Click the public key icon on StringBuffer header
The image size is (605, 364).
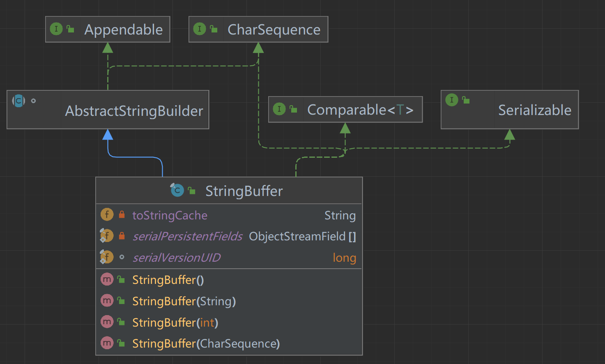[x=191, y=190]
